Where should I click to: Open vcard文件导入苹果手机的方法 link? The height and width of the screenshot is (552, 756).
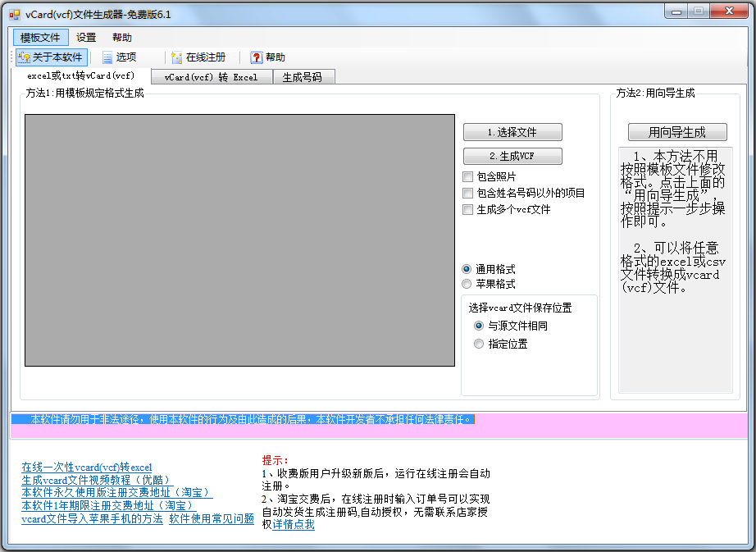[93, 518]
